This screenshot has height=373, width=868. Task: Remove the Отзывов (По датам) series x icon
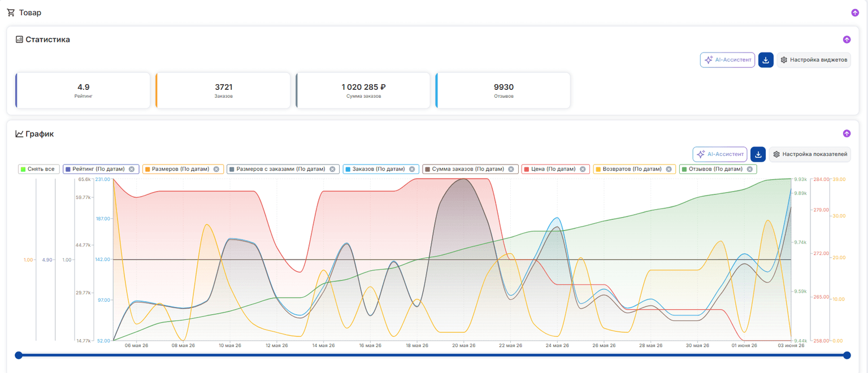(750, 169)
